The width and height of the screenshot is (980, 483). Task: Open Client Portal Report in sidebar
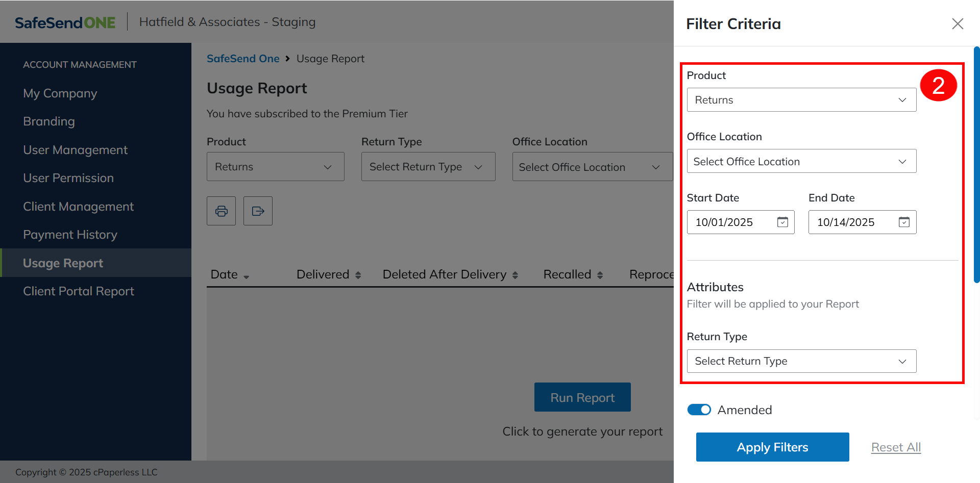click(x=79, y=291)
